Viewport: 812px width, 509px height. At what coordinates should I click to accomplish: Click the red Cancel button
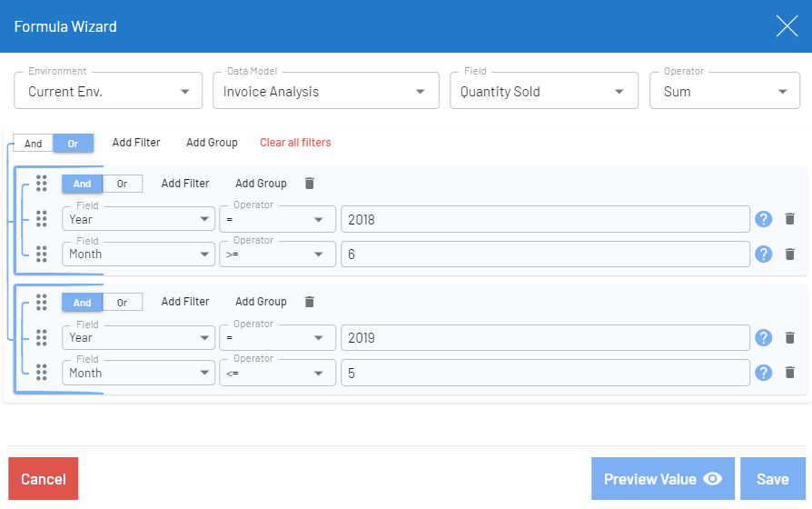point(44,479)
